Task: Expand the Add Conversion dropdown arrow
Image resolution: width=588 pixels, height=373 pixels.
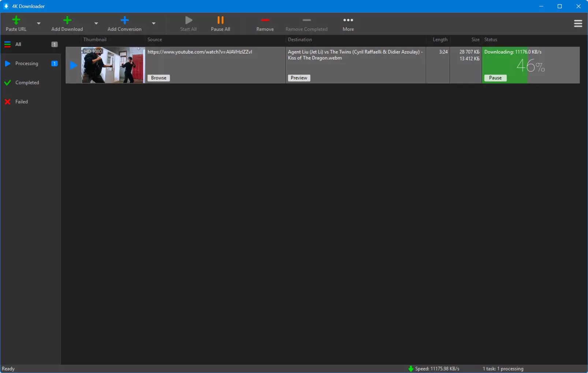Action: coord(153,23)
